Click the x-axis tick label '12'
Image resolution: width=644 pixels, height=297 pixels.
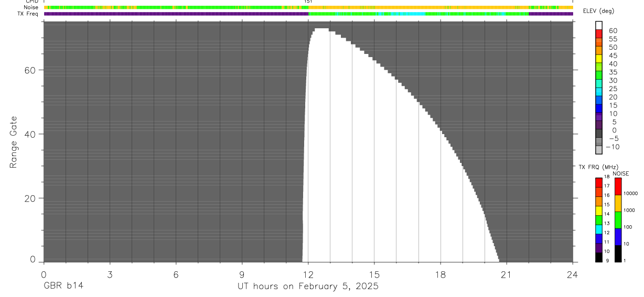(308, 274)
